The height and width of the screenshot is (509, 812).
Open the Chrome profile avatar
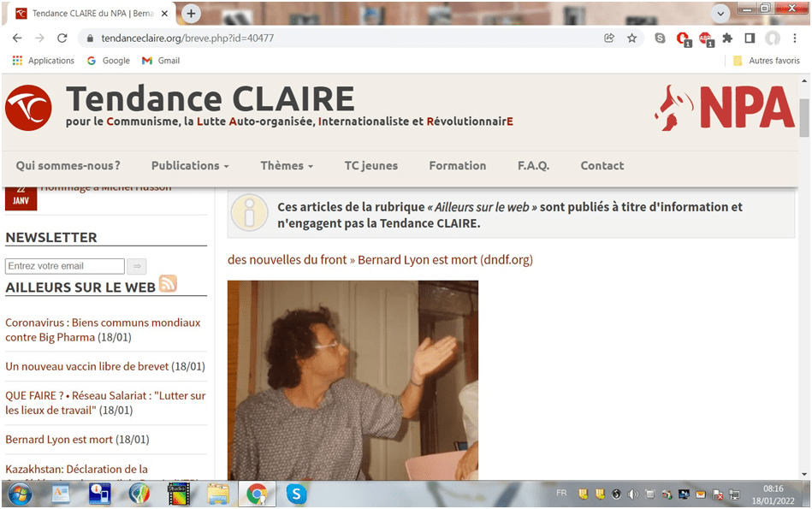[x=773, y=38]
